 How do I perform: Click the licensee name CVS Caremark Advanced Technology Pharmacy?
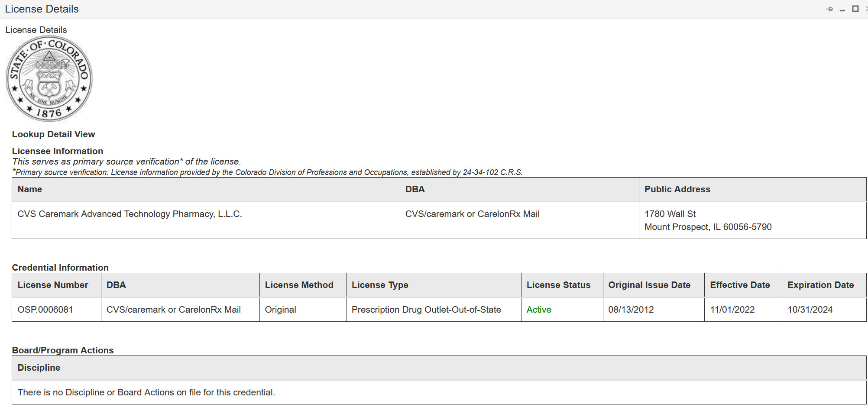coord(130,214)
